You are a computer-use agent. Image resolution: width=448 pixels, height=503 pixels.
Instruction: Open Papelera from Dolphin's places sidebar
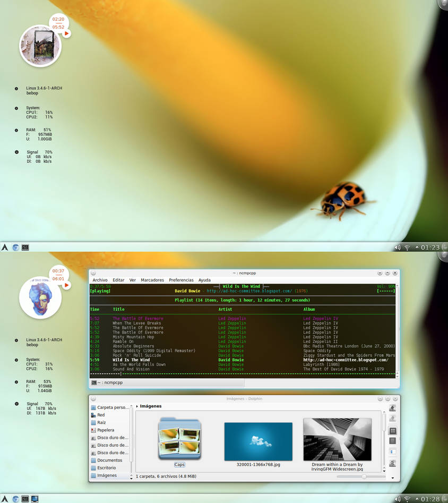(x=106, y=430)
